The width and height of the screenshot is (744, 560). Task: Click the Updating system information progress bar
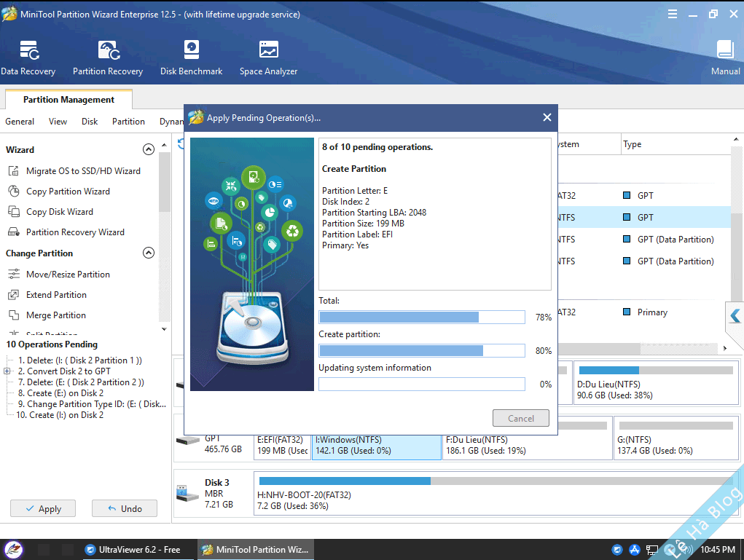point(422,384)
